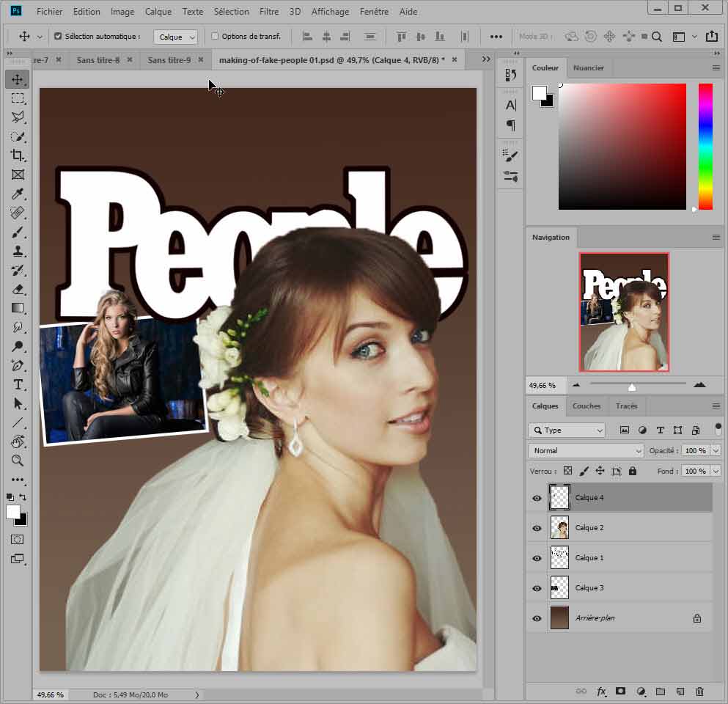Select the Hand tool
The width and height of the screenshot is (728, 704).
click(x=17, y=441)
